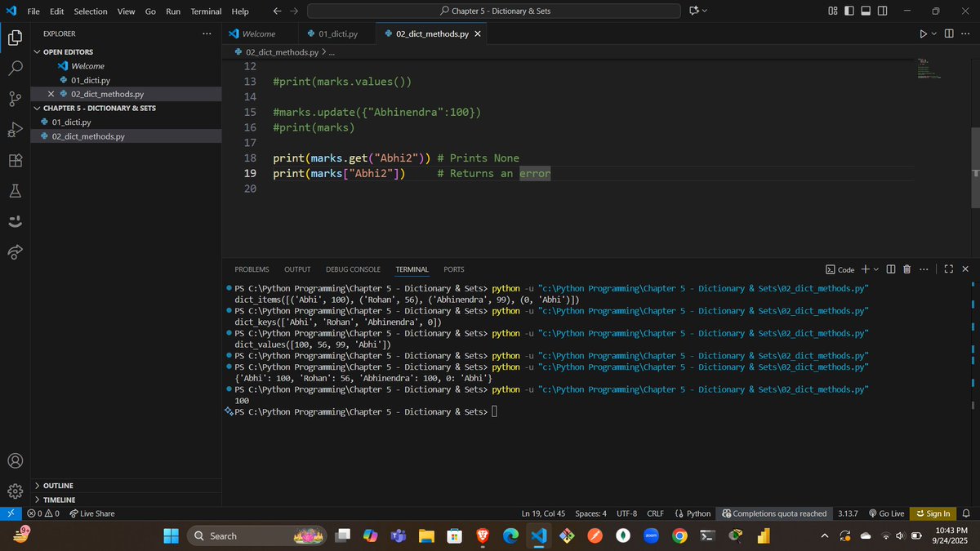Image resolution: width=980 pixels, height=551 pixels.
Task: Open the Windows Start button
Action: tap(171, 535)
